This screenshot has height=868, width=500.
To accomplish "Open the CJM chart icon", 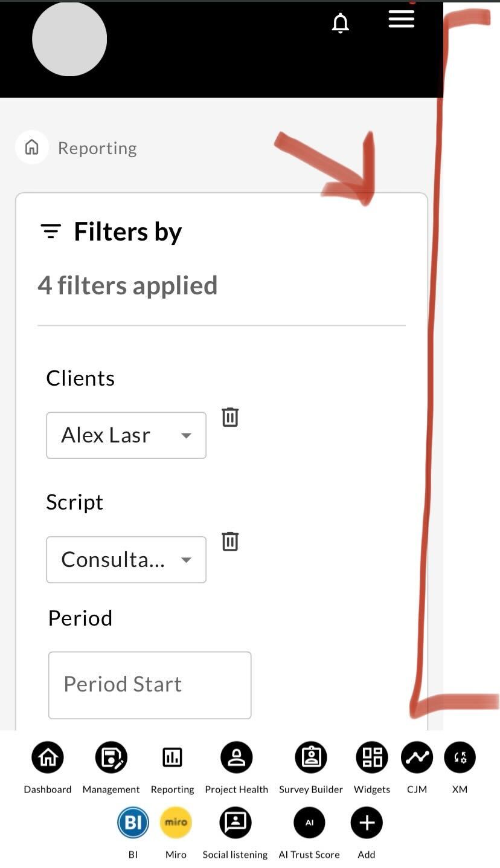I will tap(417, 757).
